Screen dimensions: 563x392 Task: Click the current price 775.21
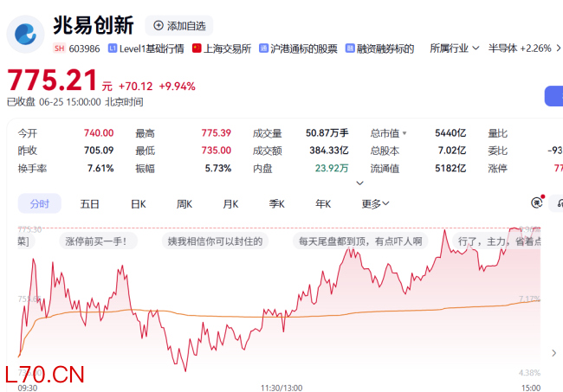53,80
